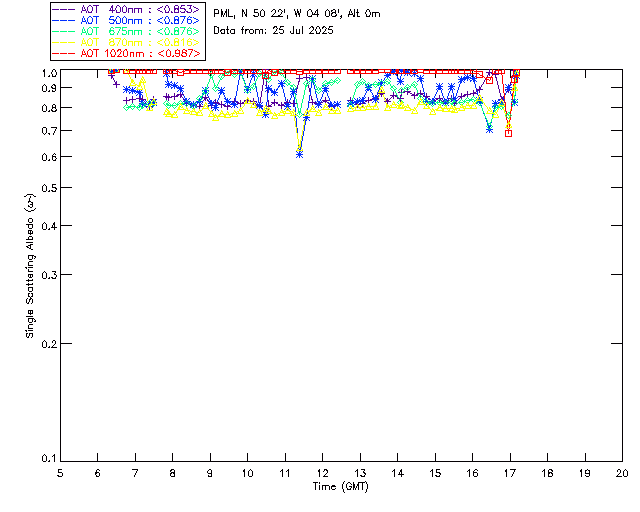Click the y-axis tick label 0.2
The height and width of the screenshot is (512, 640).
pyautogui.click(x=49, y=344)
